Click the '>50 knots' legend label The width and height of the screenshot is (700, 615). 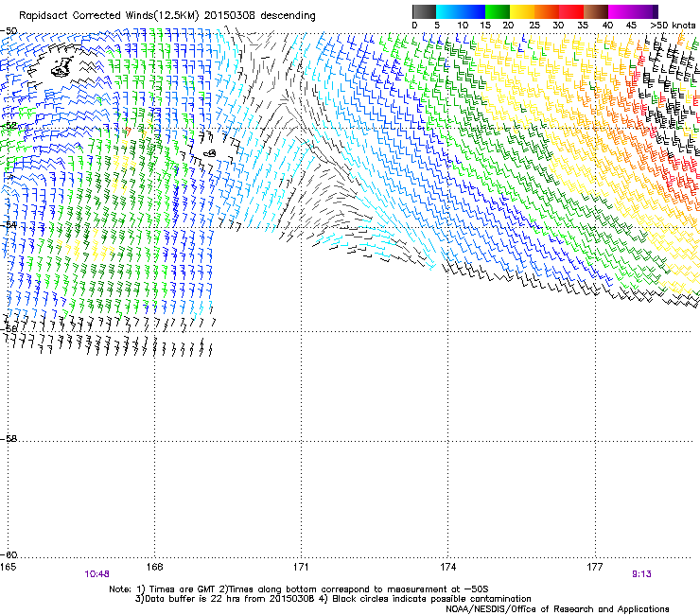tap(673, 26)
